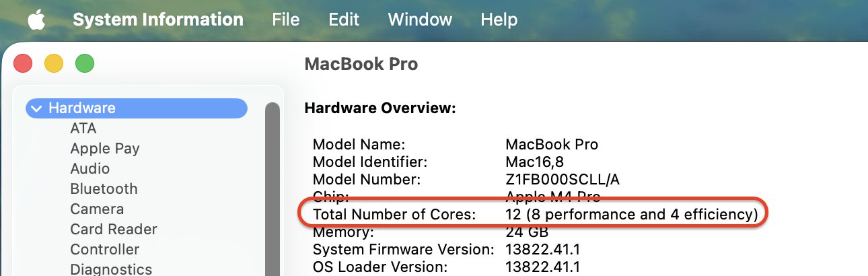Image resolution: width=868 pixels, height=276 pixels.
Task: Select Apple Pay in the sidebar
Action: coord(105,148)
